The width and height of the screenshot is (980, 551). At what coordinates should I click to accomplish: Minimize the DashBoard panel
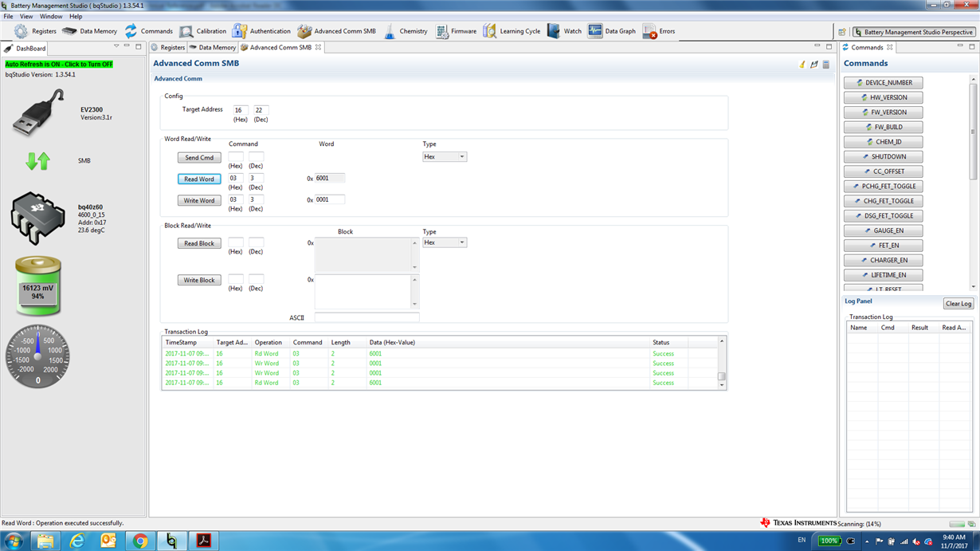tap(127, 47)
